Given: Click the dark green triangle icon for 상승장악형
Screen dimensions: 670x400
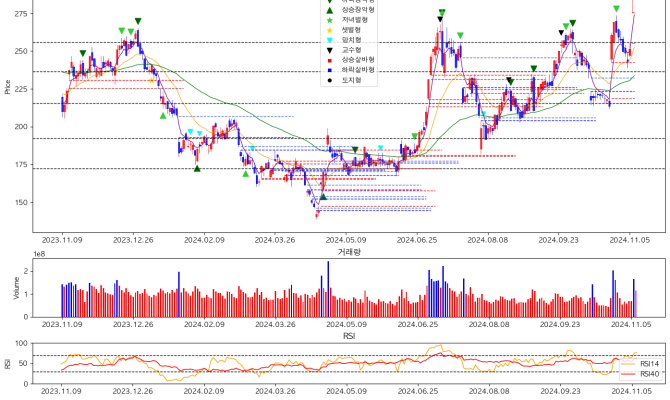Looking at the screenshot, I should (x=330, y=9).
